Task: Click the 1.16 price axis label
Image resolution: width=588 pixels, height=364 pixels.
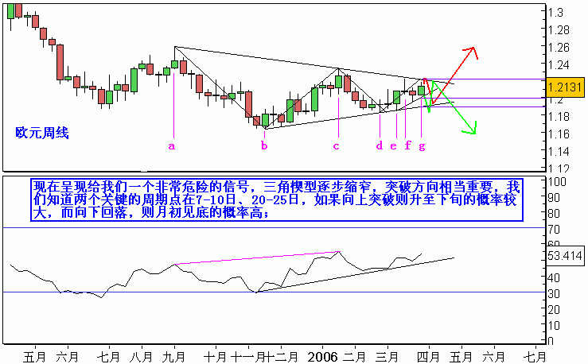Action: coord(559,134)
